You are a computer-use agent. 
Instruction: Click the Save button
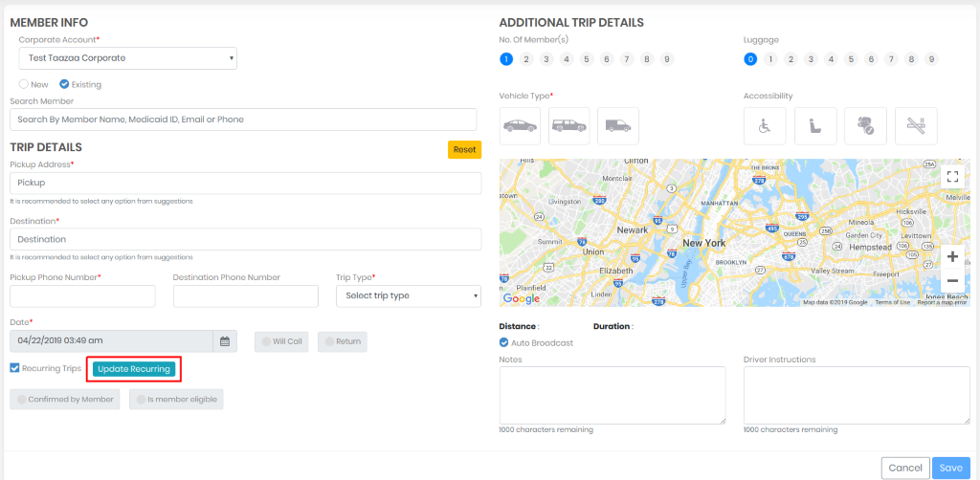tap(951, 469)
